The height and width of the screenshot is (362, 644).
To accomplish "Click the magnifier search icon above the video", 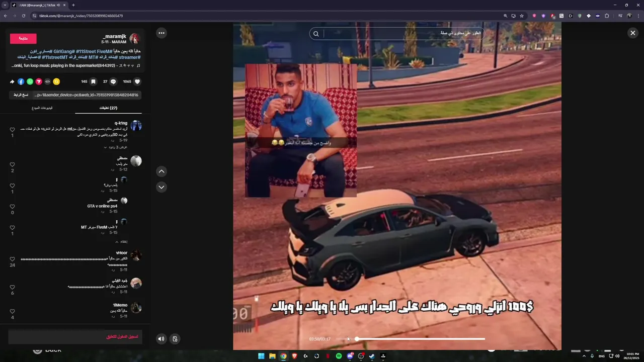I will click(x=316, y=34).
